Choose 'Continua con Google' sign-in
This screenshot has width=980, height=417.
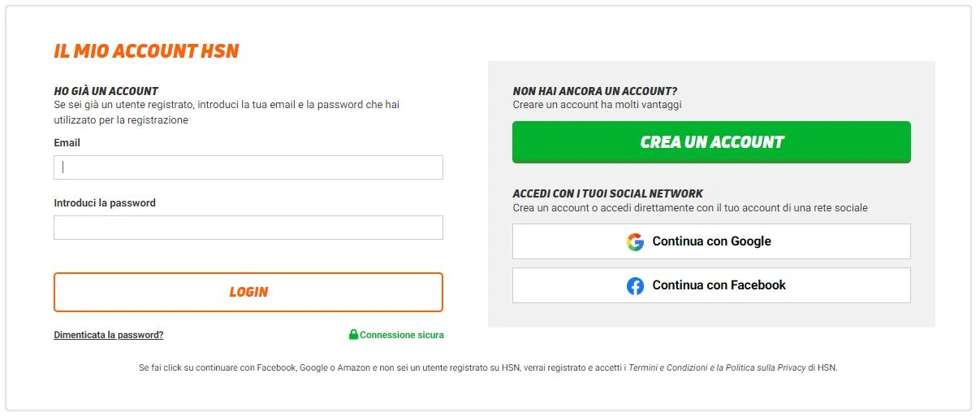point(711,241)
